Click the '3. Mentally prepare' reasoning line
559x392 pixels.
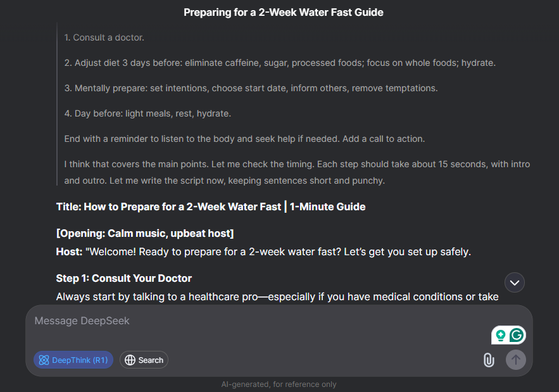click(x=251, y=88)
